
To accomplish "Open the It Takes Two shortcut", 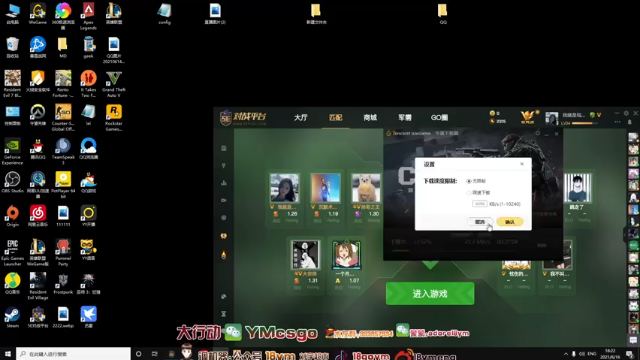I will (88, 84).
